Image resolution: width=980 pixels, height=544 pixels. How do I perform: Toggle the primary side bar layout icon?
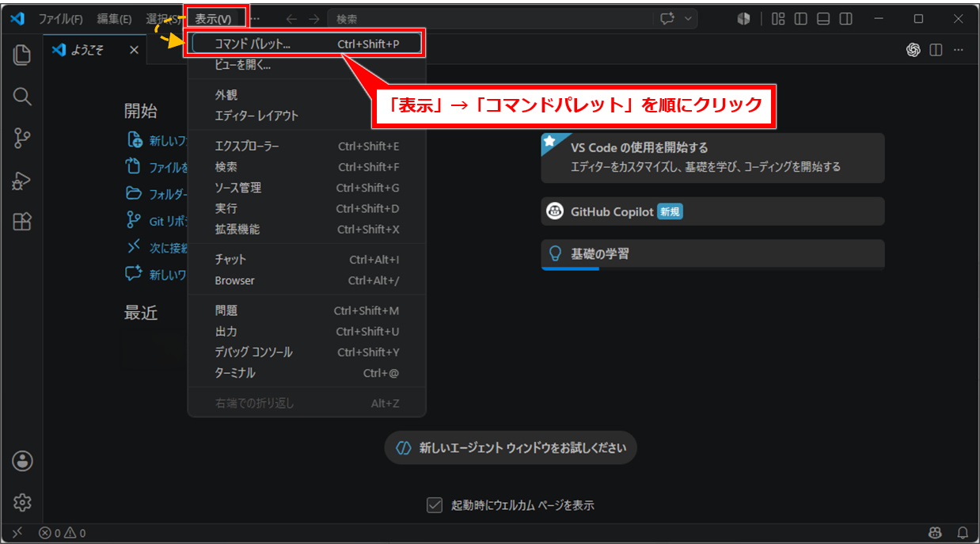[x=801, y=18]
